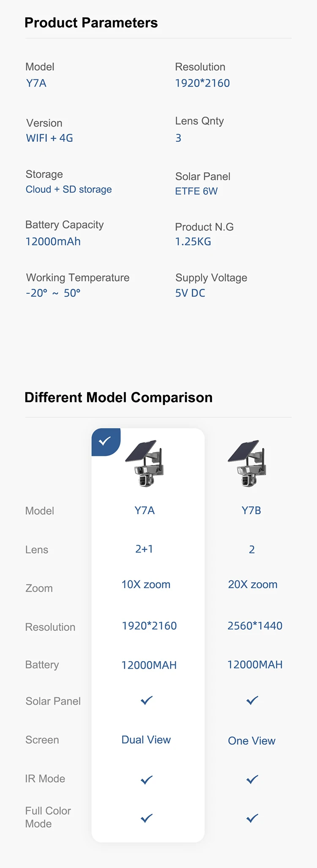Click the Y7A camera product image
This screenshot has height=868, width=317.
pyautogui.click(x=145, y=464)
